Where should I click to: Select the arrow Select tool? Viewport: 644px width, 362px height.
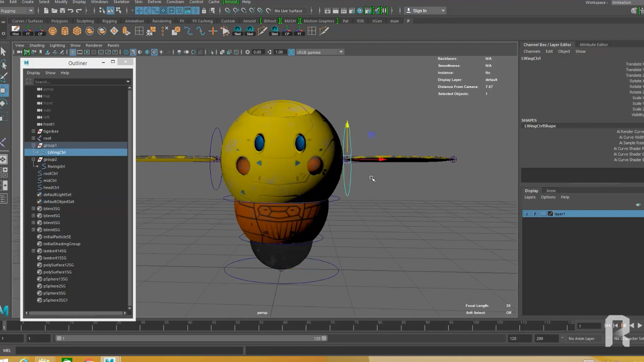pyautogui.click(x=4, y=52)
